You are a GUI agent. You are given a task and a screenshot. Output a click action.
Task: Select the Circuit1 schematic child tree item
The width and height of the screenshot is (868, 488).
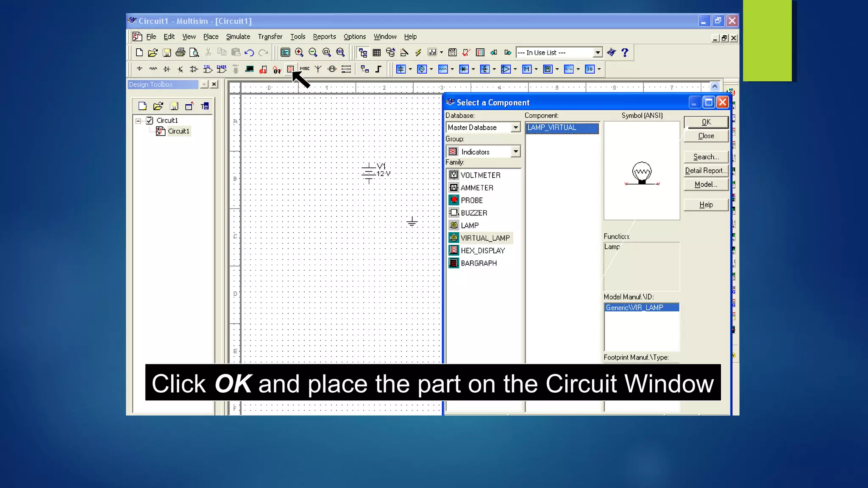pyautogui.click(x=178, y=131)
